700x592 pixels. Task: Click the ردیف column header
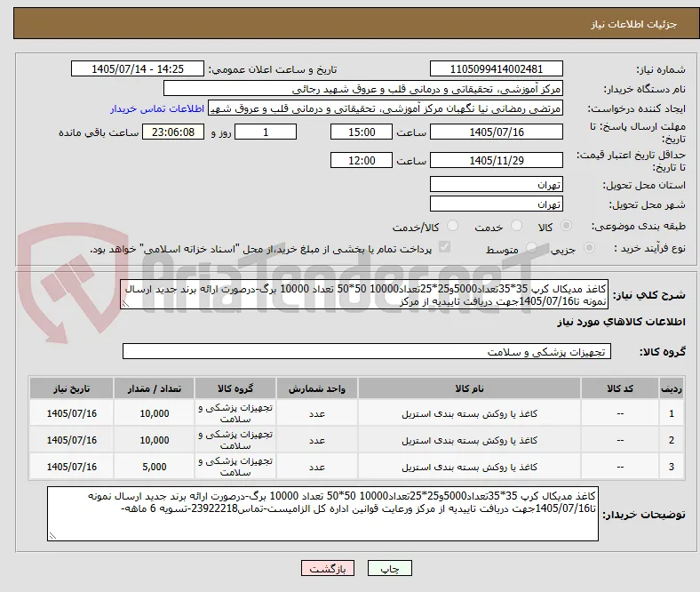(671, 388)
